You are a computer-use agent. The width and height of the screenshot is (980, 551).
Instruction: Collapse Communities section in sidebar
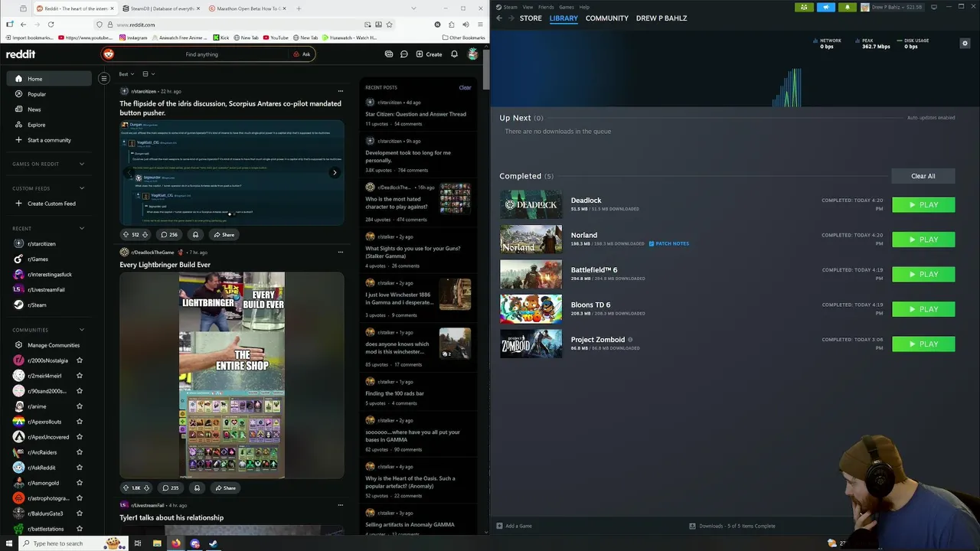click(82, 330)
